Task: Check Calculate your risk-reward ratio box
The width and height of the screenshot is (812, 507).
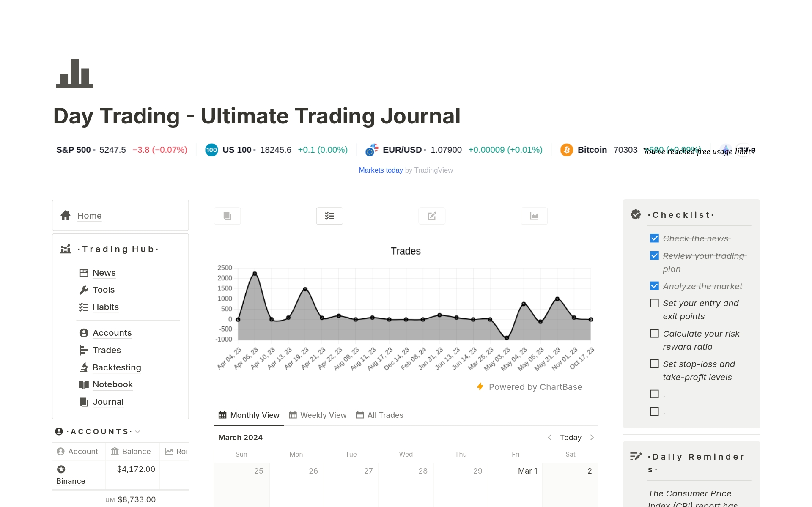Action: (x=654, y=334)
